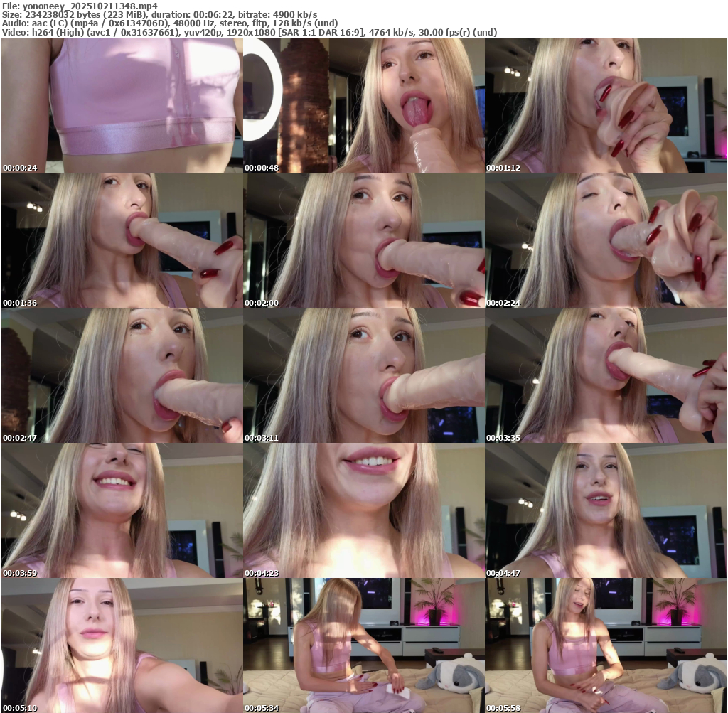Click the thumbnail stamped 00:03:59
This screenshot has width=728, height=713.
(122, 510)
